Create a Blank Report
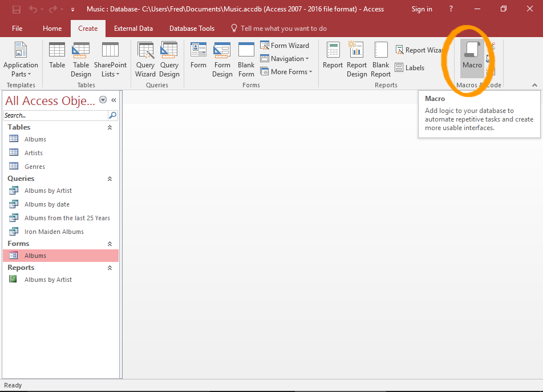543x392 pixels. click(380, 59)
